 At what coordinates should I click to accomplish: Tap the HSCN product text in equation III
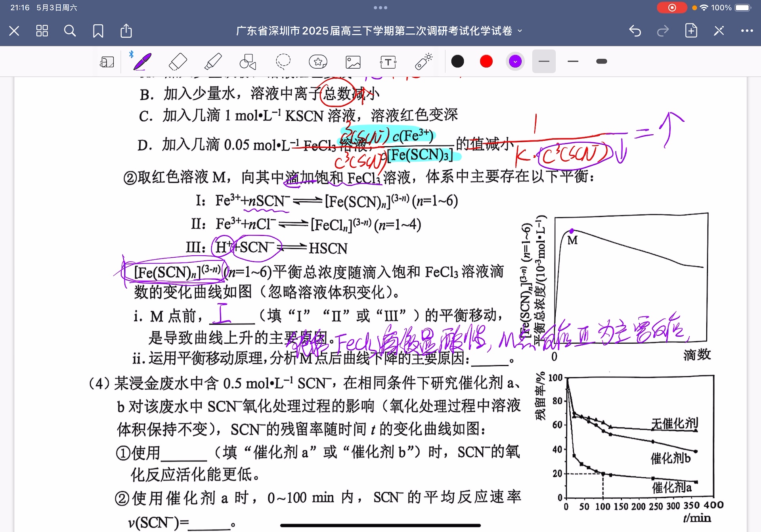[328, 249]
